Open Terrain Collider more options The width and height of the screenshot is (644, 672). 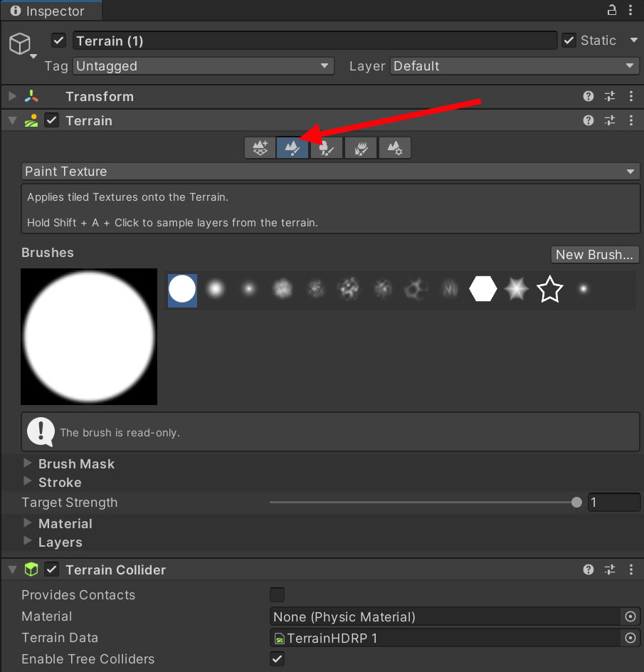631,569
